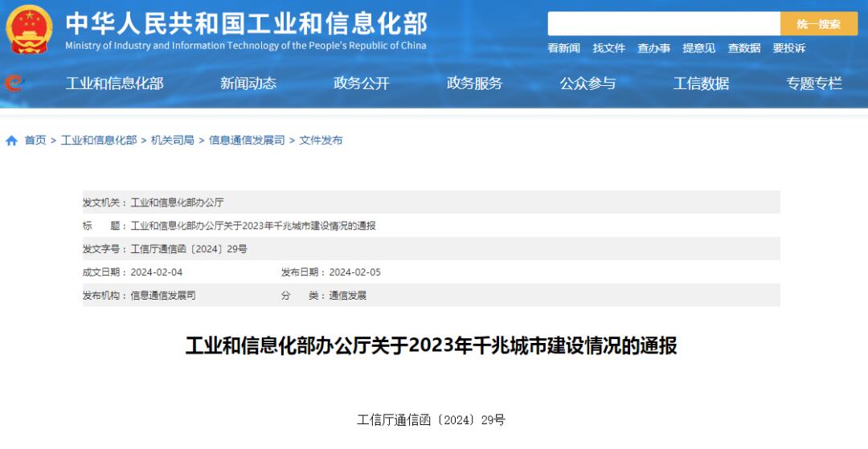Open the 专题专栏 navigation menu
The height and width of the screenshot is (449, 868).
[x=814, y=84]
